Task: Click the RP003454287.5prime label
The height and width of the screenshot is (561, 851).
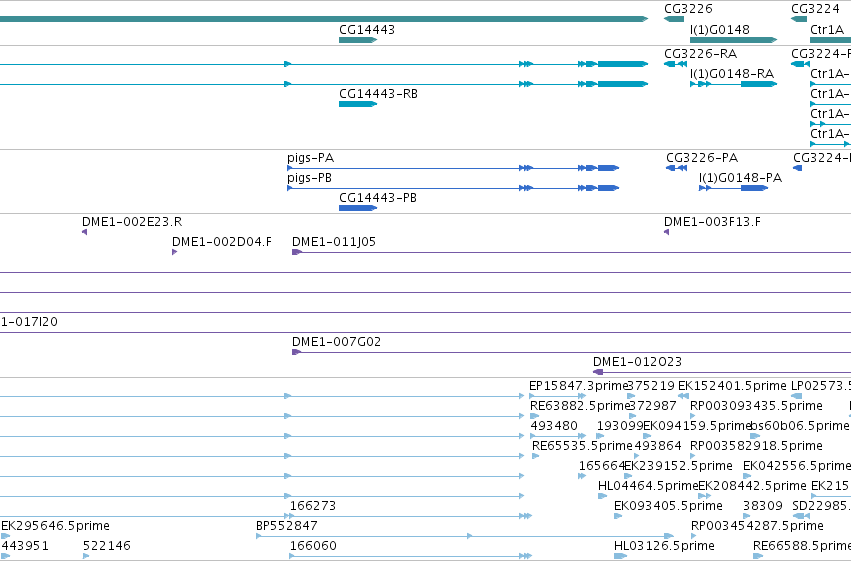Action: tap(757, 526)
